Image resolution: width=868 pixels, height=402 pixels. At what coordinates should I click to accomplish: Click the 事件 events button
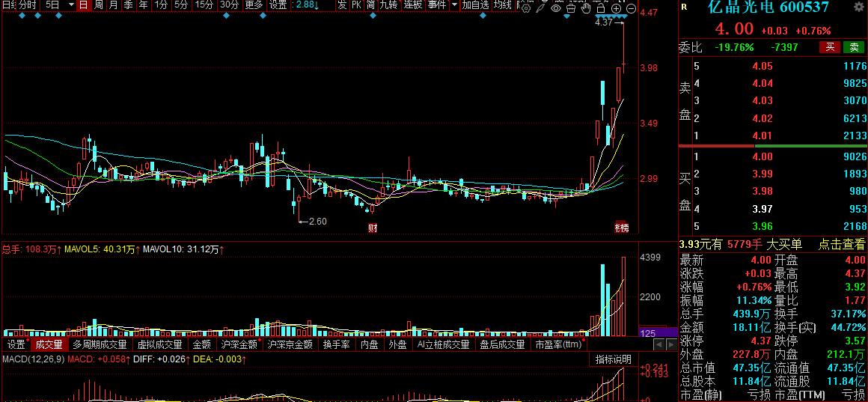click(x=437, y=5)
